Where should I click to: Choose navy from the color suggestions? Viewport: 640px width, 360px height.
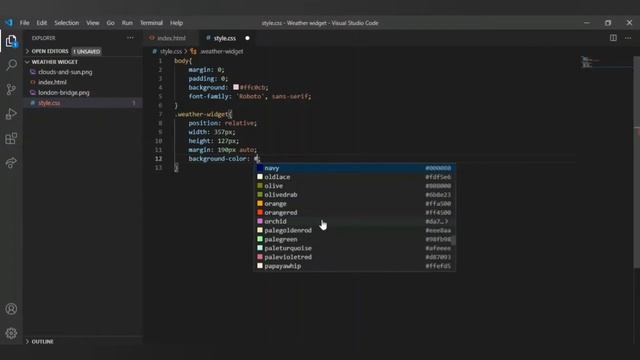(x=354, y=168)
